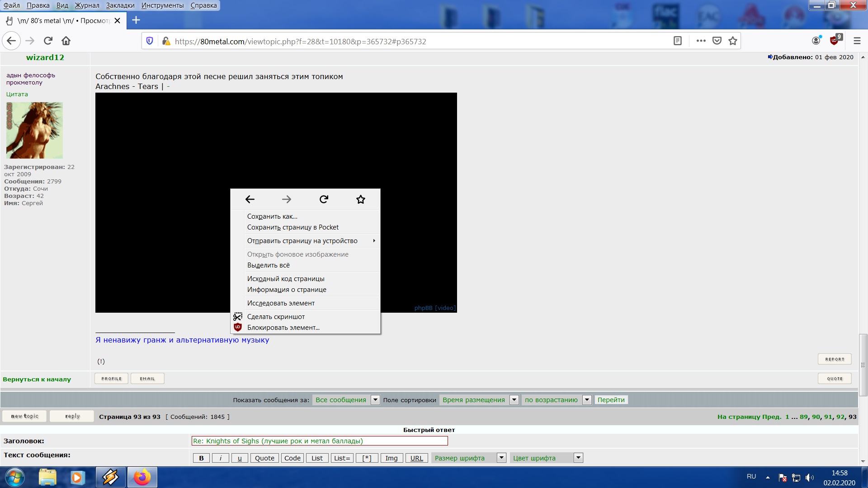Toggle reader view icon in address bar
868x488 pixels.
[677, 41]
